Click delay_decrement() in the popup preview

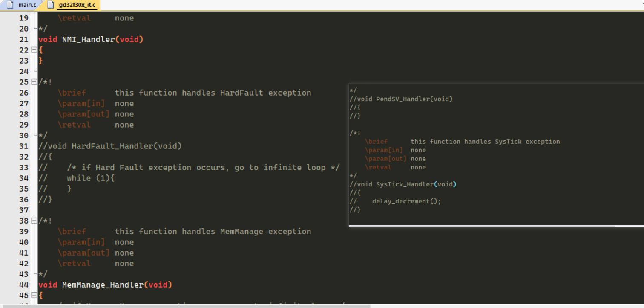click(405, 201)
